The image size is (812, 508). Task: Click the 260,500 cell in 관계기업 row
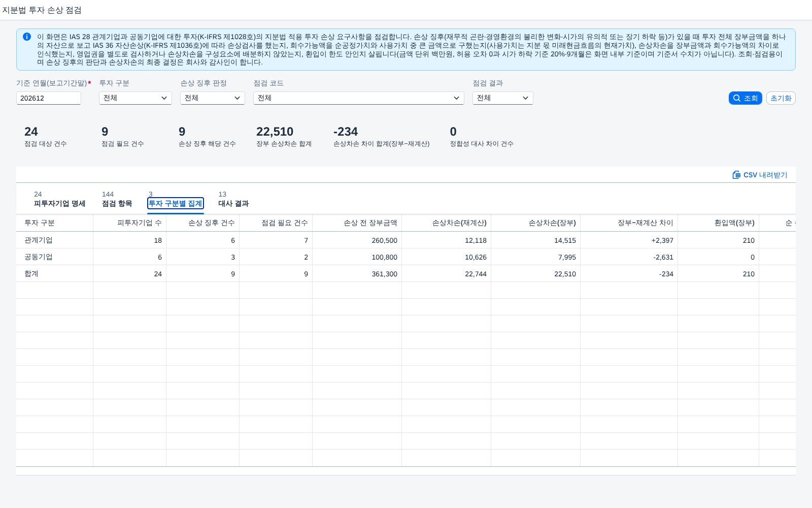[357, 240]
